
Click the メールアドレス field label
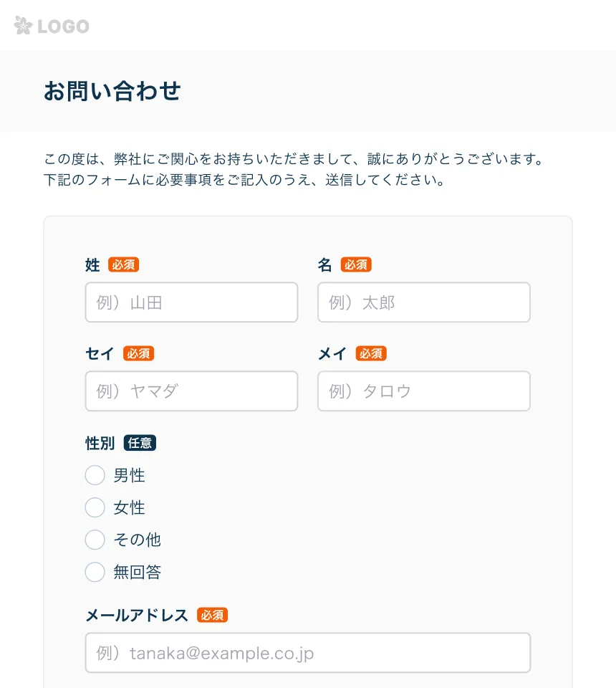[x=137, y=615]
